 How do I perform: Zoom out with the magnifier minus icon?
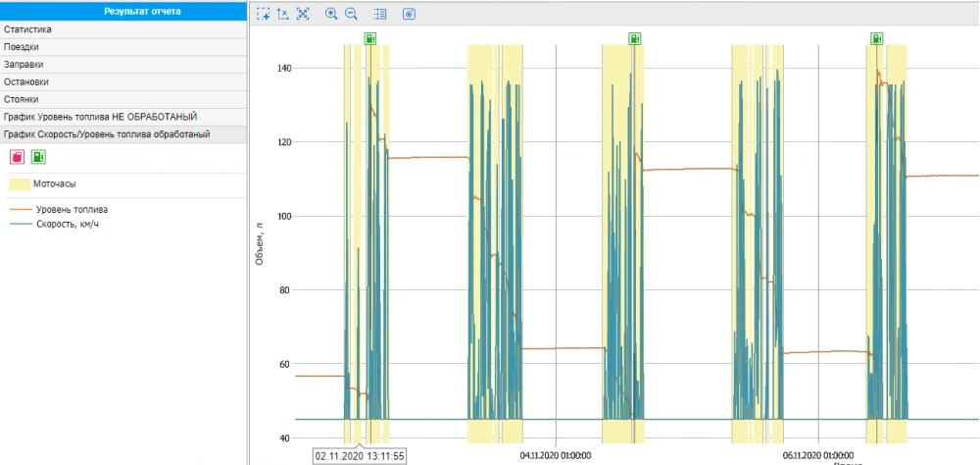pos(351,14)
